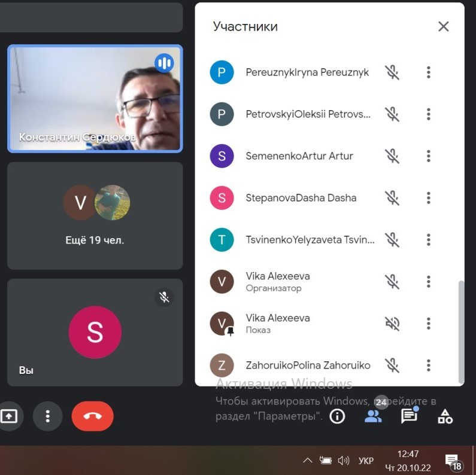
Task: Toggle the participants people icon
Action: point(373,416)
